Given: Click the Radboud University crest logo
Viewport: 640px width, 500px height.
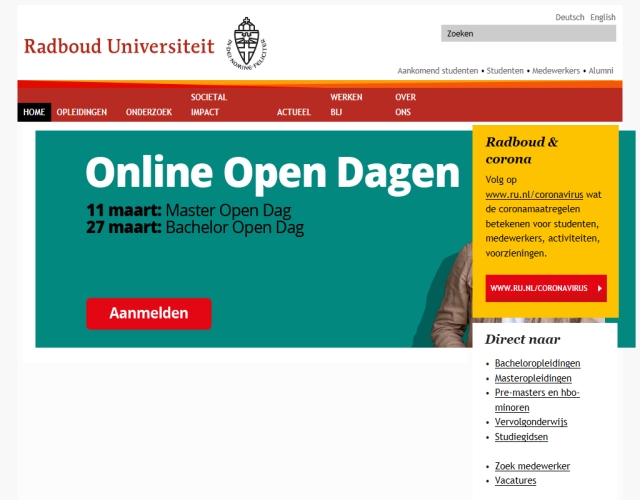Looking at the screenshot, I should pyautogui.click(x=247, y=43).
